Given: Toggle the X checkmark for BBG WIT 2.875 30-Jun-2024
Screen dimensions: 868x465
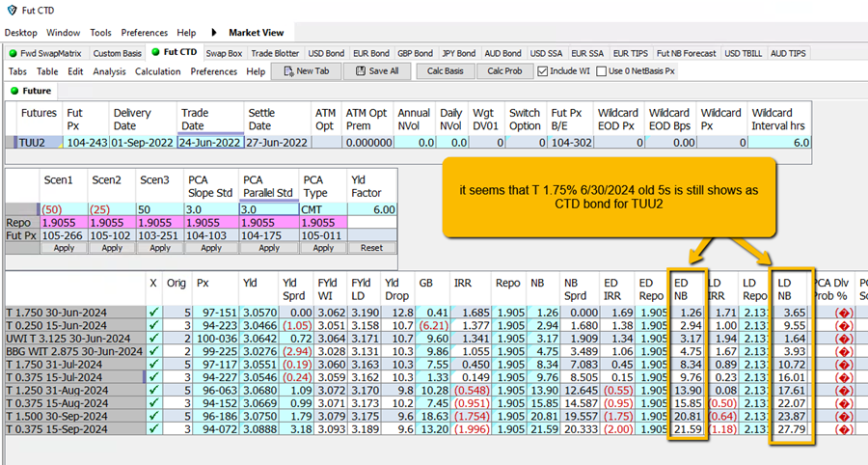Looking at the screenshot, I should pos(153,351).
